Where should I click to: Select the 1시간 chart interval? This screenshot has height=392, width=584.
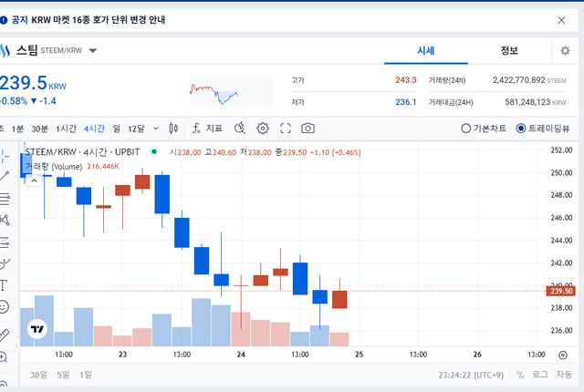pos(67,129)
